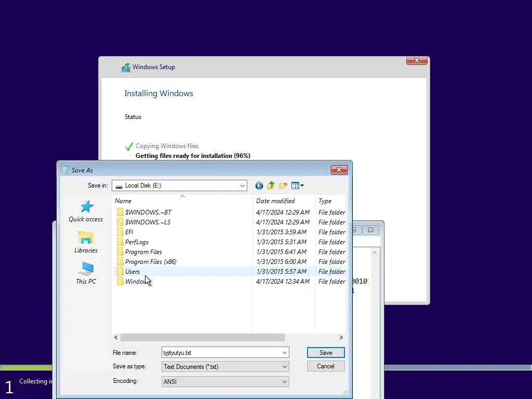The image size is (532, 399).
Task: Click the Cancel button
Action: click(x=326, y=366)
